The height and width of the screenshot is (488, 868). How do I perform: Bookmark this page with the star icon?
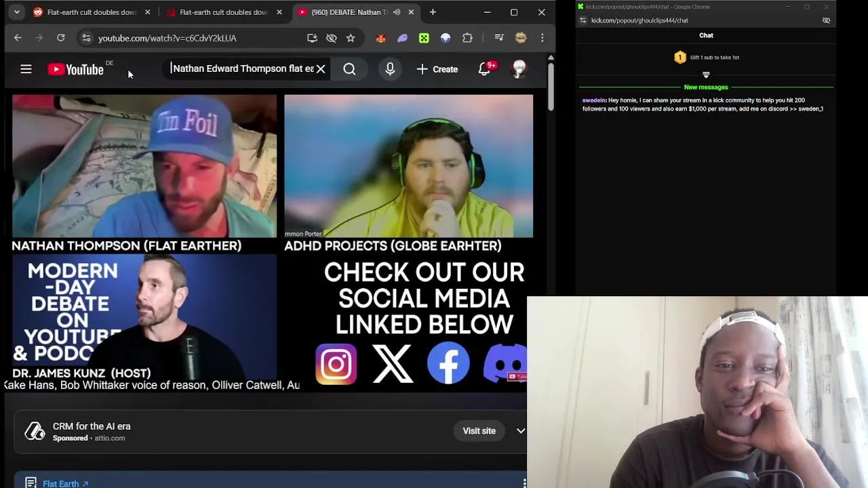(x=351, y=38)
